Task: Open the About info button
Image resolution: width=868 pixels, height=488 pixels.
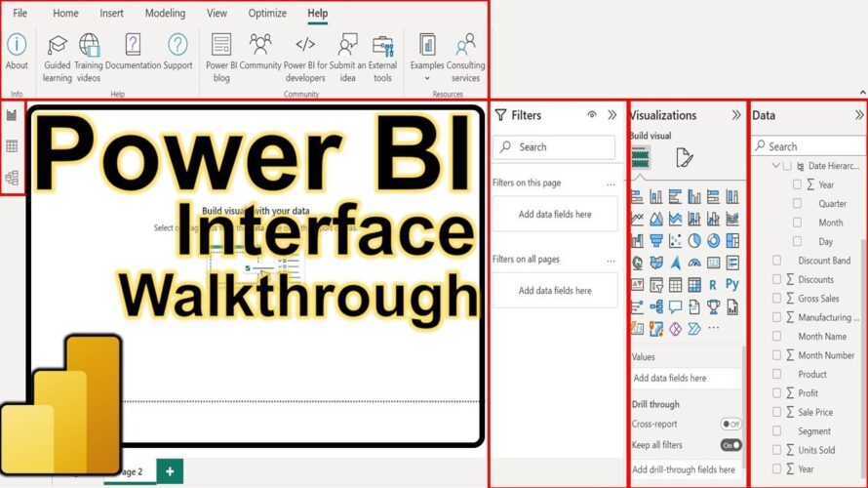Action: (x=17, y=52)
